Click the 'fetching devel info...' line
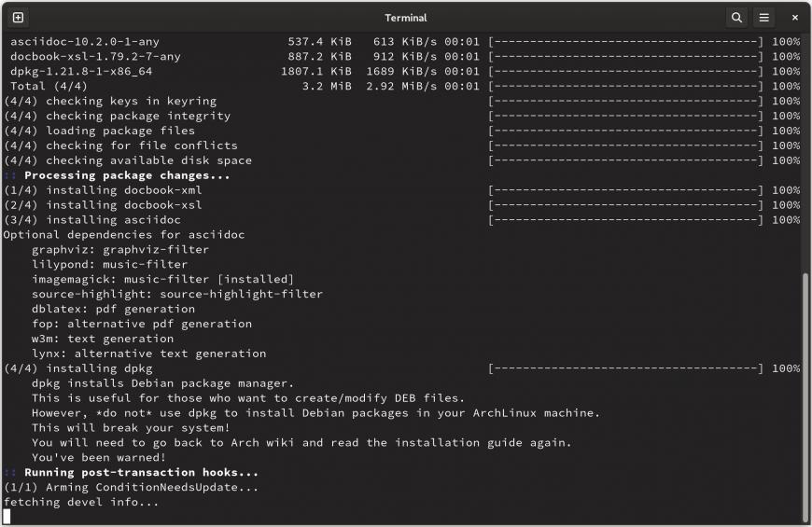 coord(81,502)
